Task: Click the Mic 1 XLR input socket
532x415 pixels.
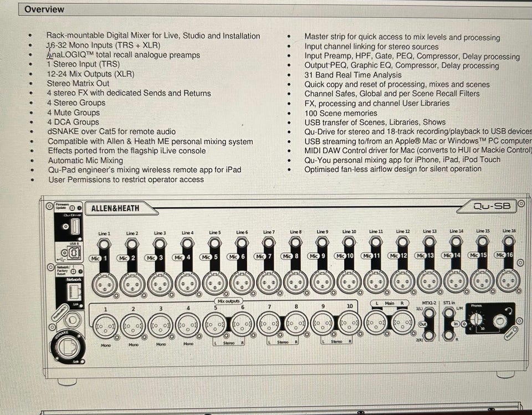Action: point(105,284)
